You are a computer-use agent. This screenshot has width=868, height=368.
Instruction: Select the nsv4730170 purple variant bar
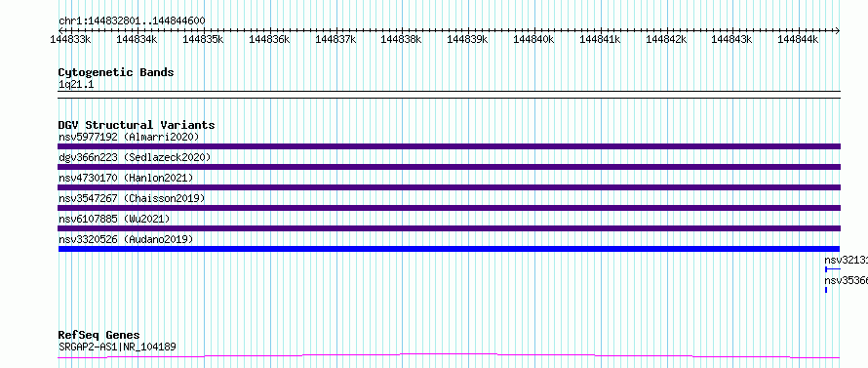tap(449, 187)
